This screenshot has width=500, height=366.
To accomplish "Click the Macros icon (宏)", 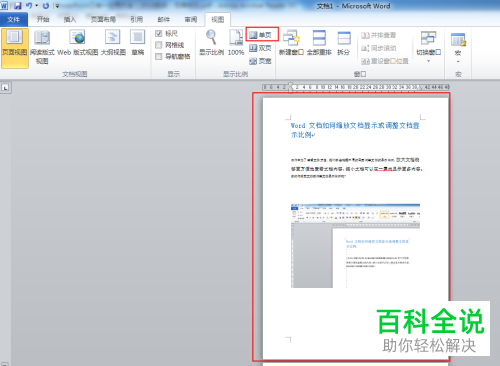I will coord(458,40).
